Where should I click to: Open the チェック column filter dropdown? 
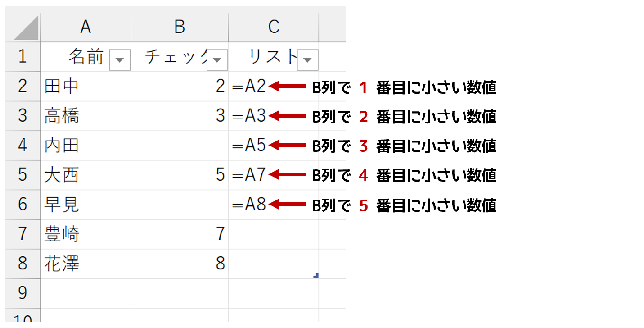[x=217, y=60]
